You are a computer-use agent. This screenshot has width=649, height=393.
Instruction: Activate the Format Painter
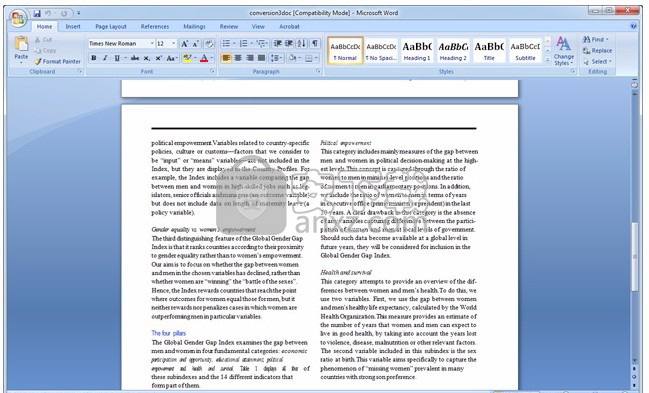point(58,61)
